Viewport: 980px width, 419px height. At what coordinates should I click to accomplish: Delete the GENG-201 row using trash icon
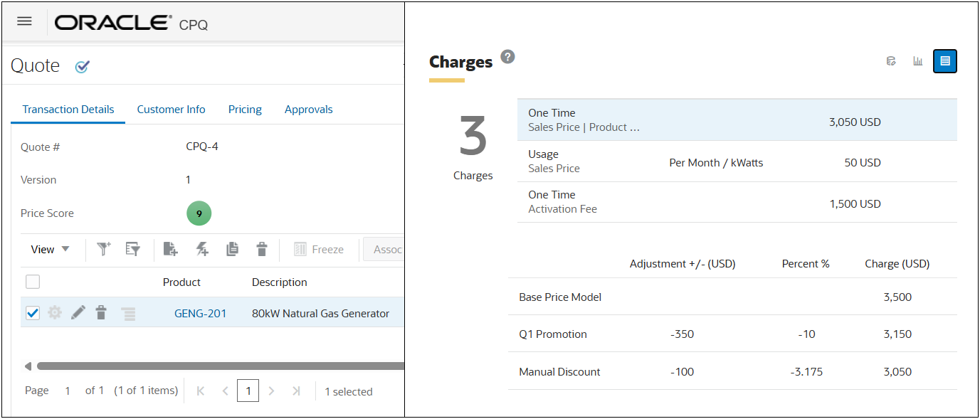pyautogui.click(x=101, y=312)
